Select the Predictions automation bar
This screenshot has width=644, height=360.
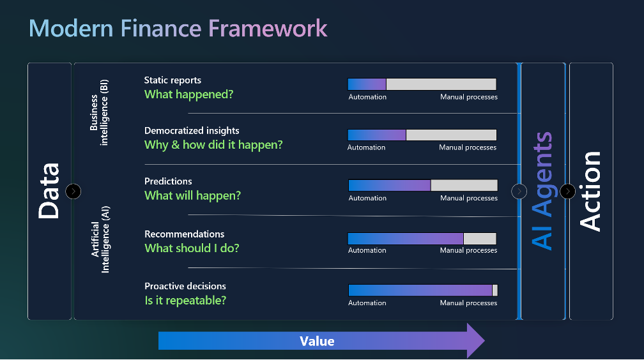[x=423, y=185]
